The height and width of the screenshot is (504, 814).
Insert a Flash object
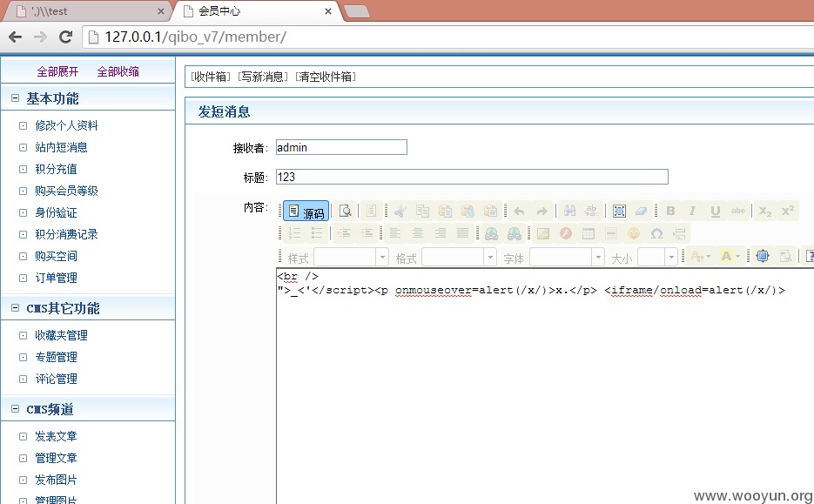point(565,233)
